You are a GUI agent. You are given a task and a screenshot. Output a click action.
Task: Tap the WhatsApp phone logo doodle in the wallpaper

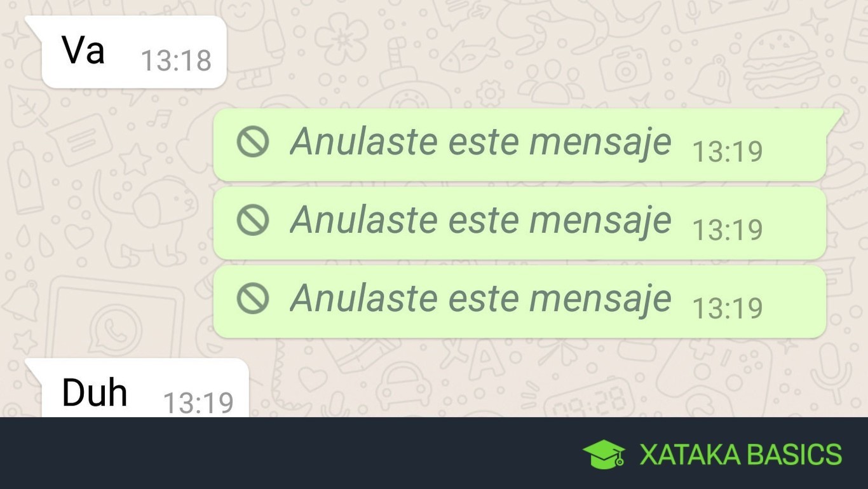[x=115, y=331]
